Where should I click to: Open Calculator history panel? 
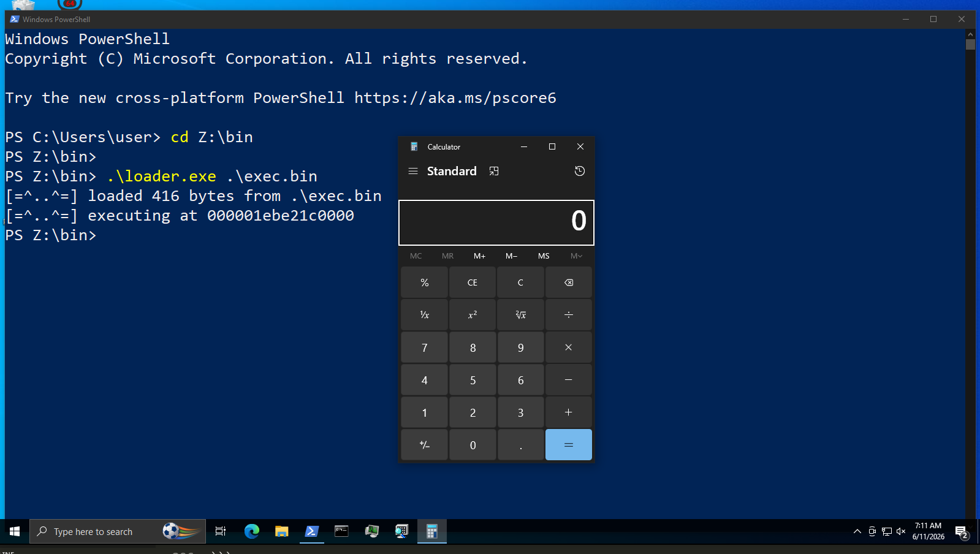(x=579, y=171)
